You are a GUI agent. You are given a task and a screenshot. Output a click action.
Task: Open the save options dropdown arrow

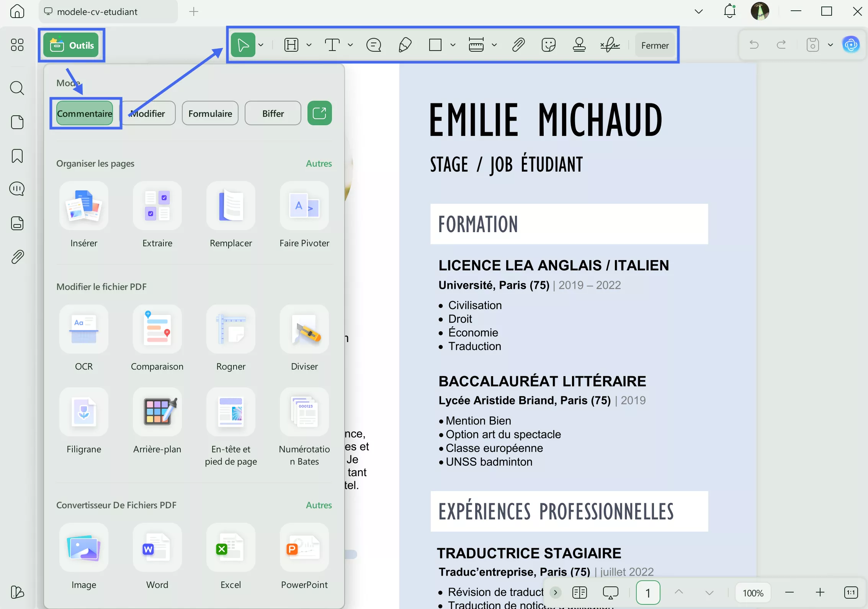[x=830, y=45]
